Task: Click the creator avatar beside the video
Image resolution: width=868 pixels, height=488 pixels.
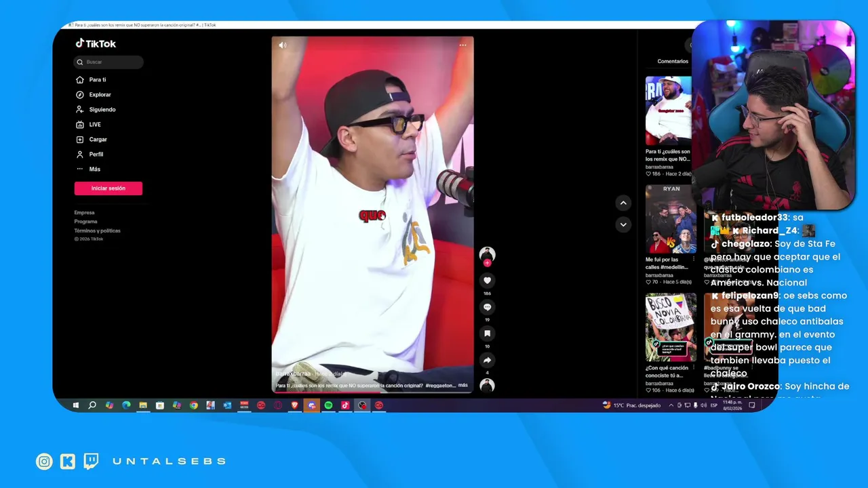Action: click(487, 255)
